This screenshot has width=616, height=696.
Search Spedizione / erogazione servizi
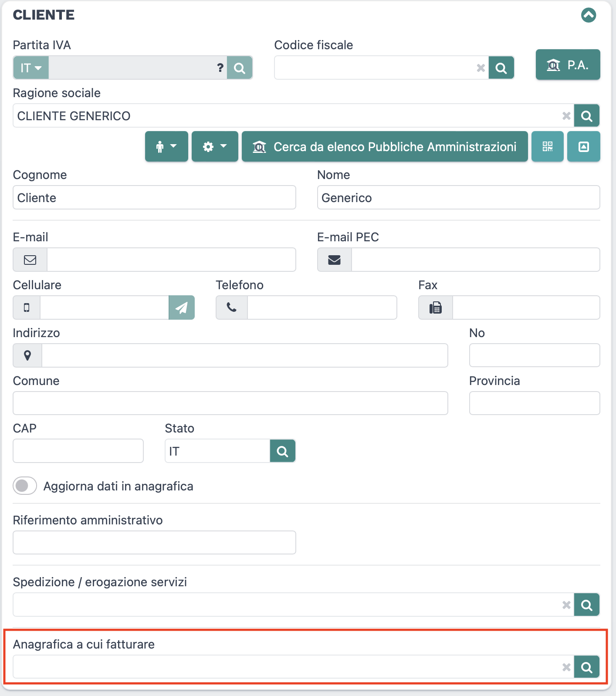point(587,605)
